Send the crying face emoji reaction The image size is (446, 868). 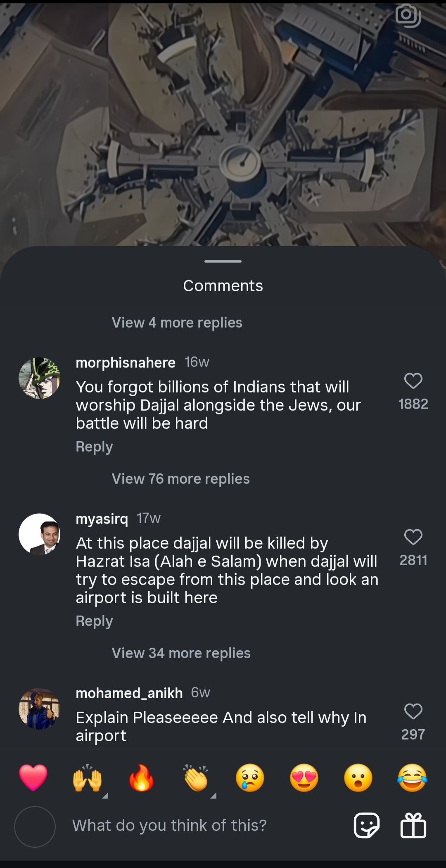[x=250, y=778]
